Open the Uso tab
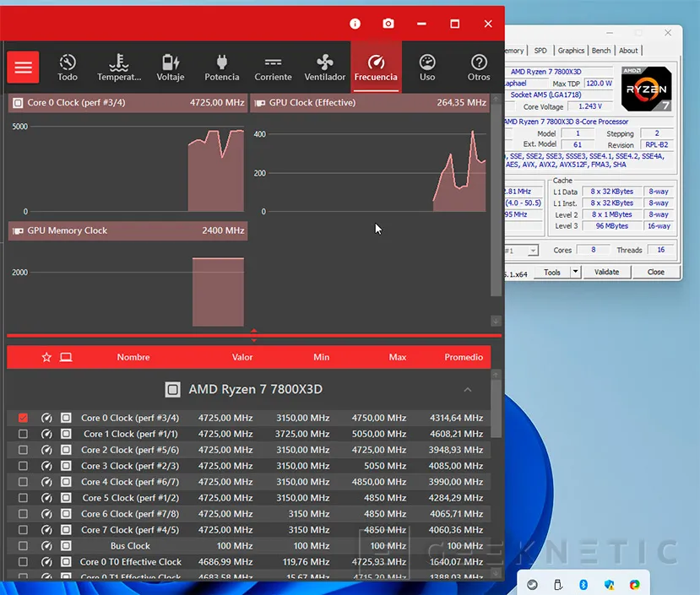Image resolution: width=700 pixels, height=595 pixels. [427, 68]
